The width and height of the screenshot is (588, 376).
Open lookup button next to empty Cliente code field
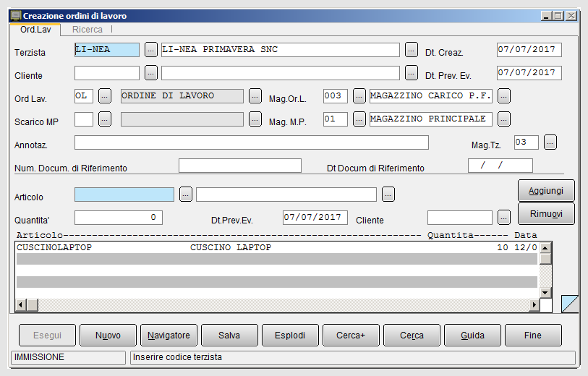tap(151, 73)
